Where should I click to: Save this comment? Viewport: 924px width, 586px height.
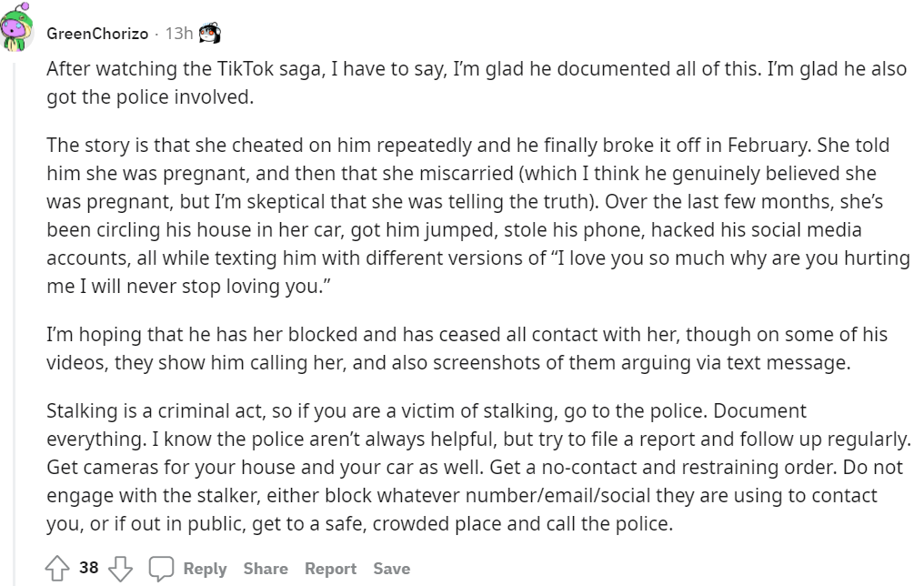391,569
